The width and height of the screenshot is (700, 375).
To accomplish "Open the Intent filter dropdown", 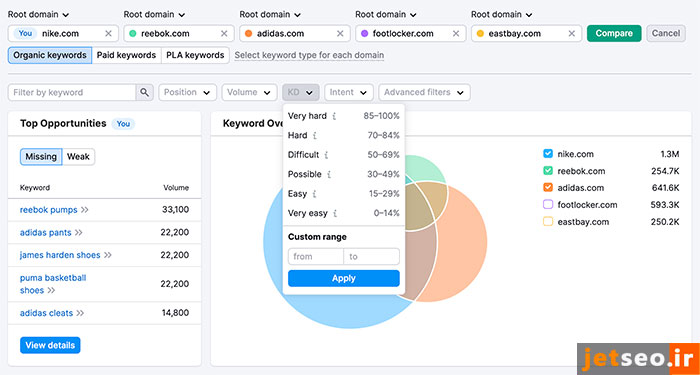I will pyautogui.click(x=349, y=92).
